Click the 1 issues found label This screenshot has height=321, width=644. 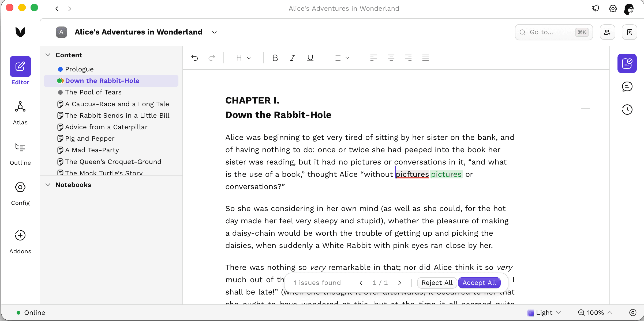coord(317,283)
